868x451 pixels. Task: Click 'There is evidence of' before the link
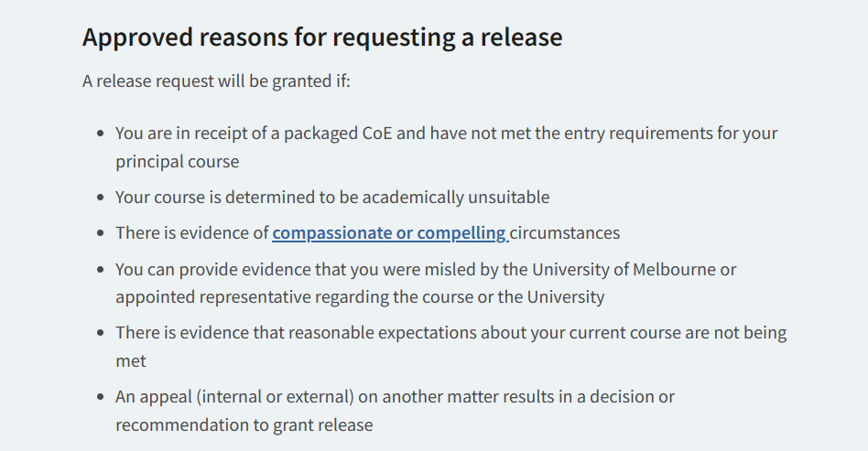coord(192,233)
